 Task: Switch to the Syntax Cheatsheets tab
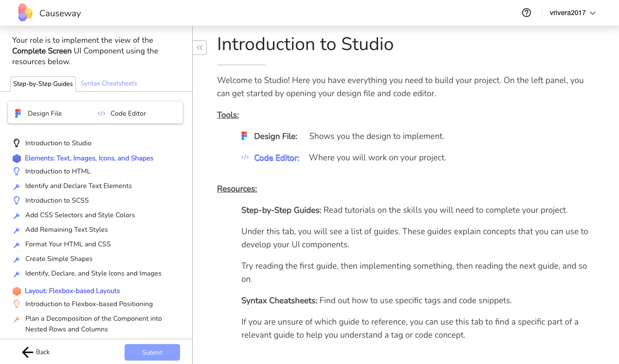(109, 84)
